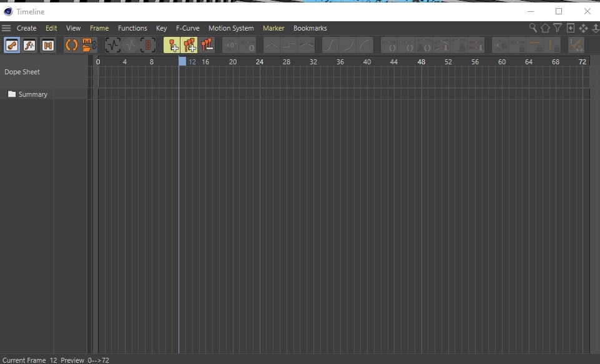Create markers at view boundaries icon
The height and width of the screenshot is (364, 600).
189,45
